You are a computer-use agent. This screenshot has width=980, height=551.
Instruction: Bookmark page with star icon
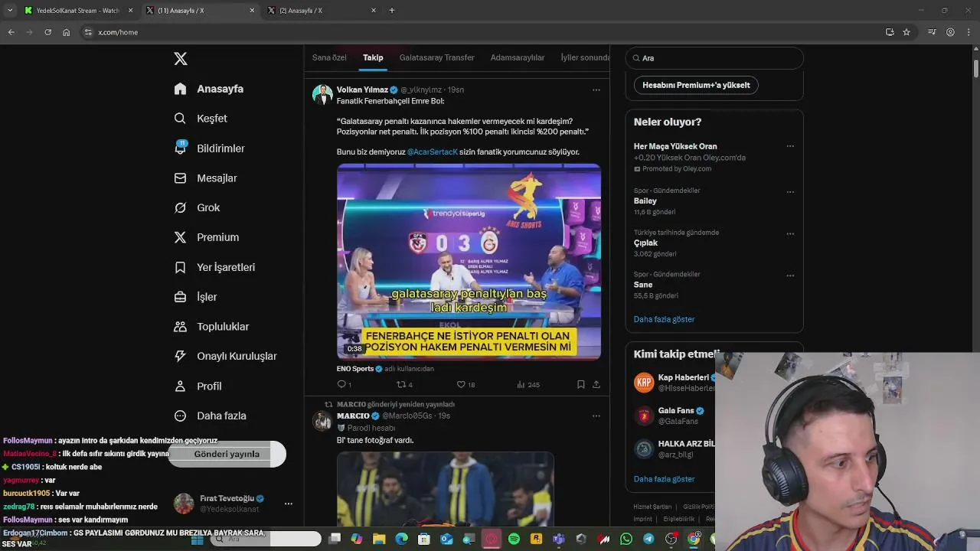click(906, 32)
